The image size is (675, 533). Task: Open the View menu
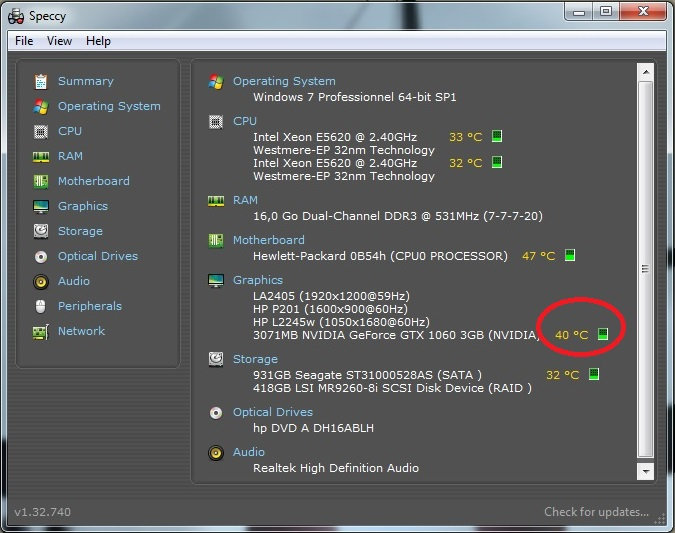click(59, 41)
